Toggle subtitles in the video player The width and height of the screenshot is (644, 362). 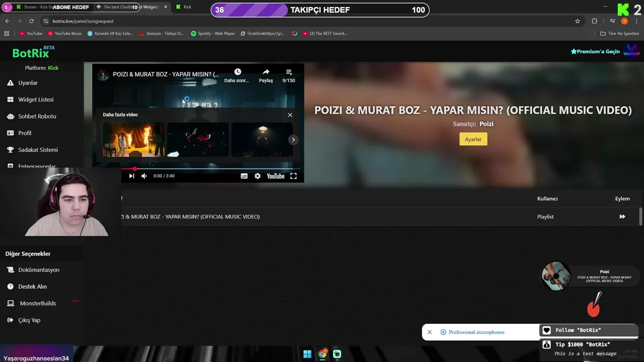click(244, 176)
